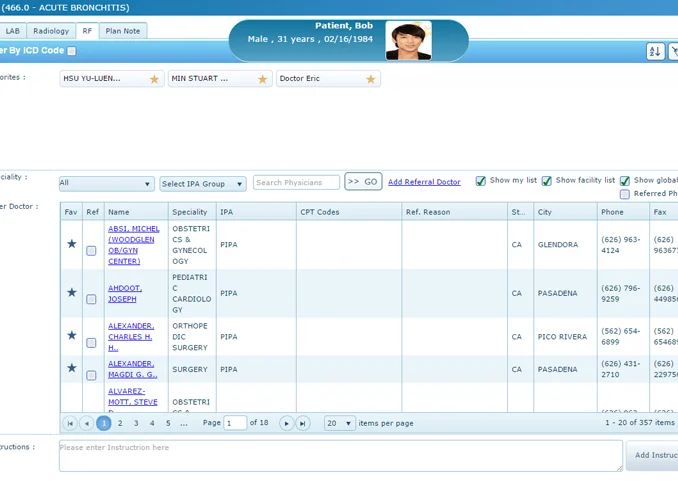Screen dimensions: 678x481
Task: Toggle the Show facility list checkbox
Action: pyautogui.click(x=547, y=181)
